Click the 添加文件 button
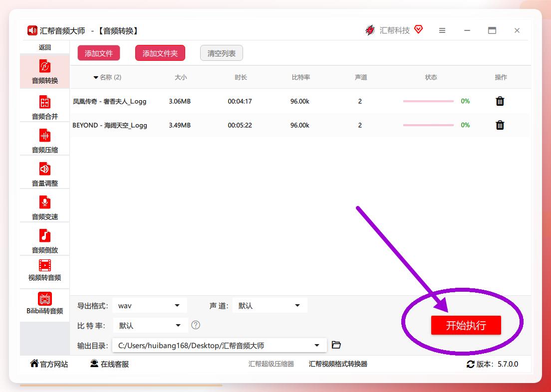The height and width of the screenshot is (392, 551). pyautogui.click(x=99, y=53)
